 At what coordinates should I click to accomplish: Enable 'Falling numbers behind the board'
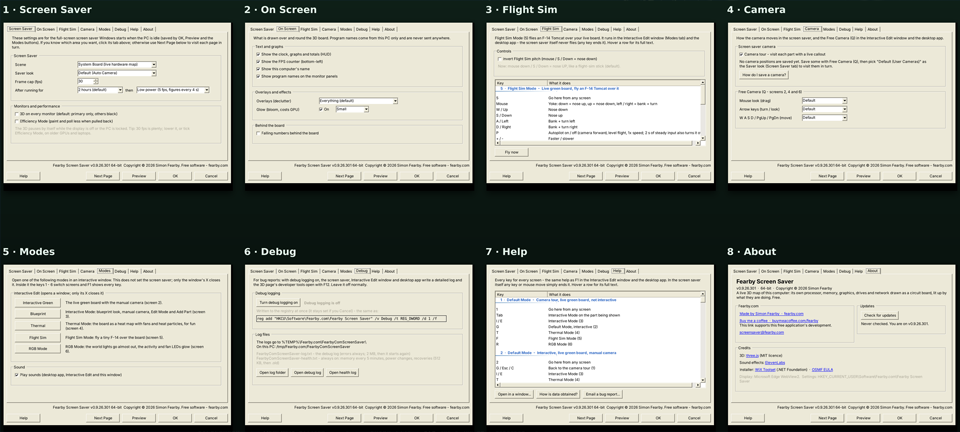tap(258, 133)
